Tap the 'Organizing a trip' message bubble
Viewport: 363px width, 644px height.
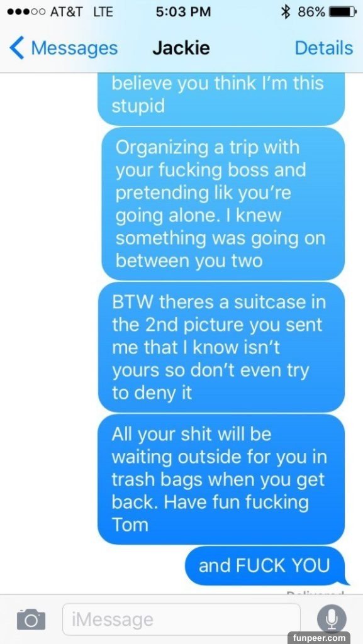point(223,204)
